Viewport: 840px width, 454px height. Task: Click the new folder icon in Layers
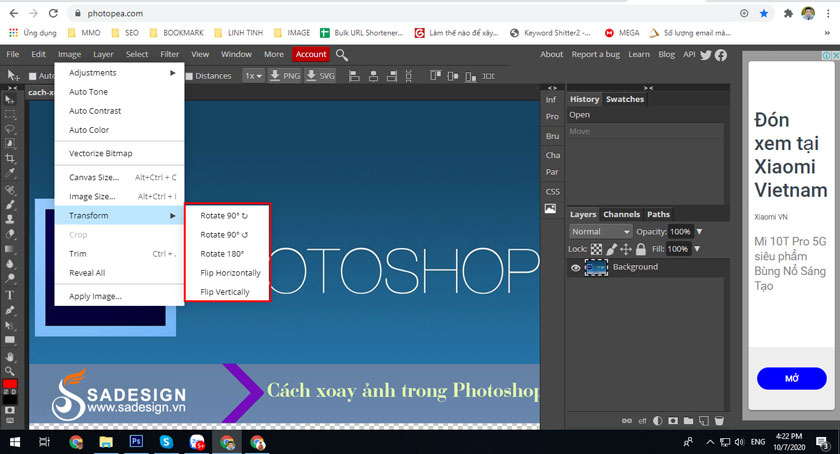click(x=688, y=421)
